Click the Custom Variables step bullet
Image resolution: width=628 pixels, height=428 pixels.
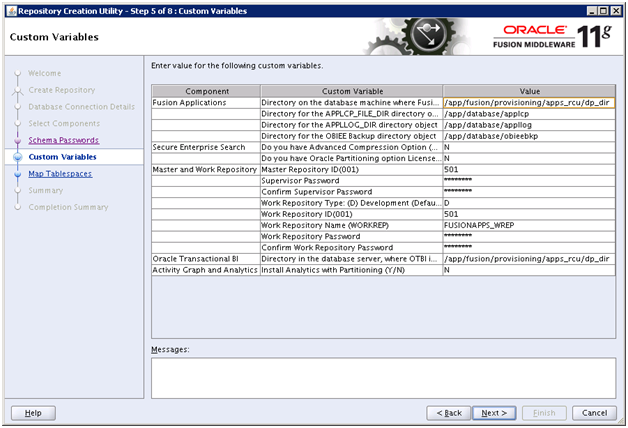(x=18, y=157)
